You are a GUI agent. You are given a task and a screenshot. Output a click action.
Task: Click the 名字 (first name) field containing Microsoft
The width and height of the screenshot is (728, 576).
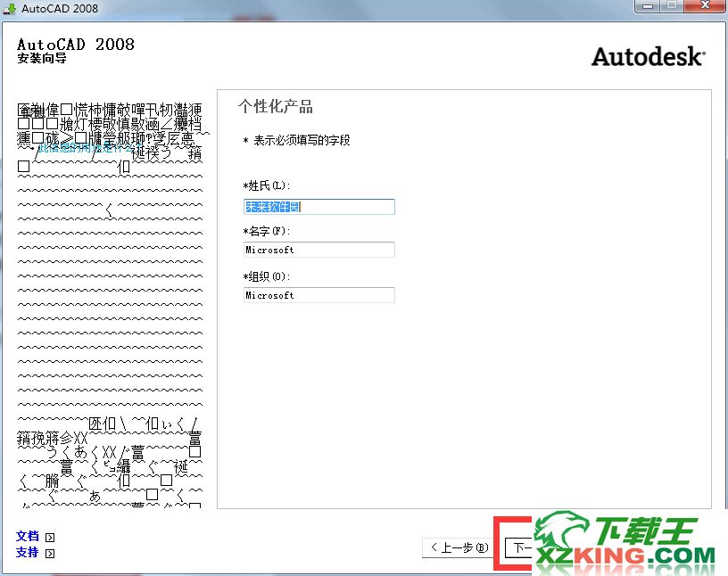319,250
